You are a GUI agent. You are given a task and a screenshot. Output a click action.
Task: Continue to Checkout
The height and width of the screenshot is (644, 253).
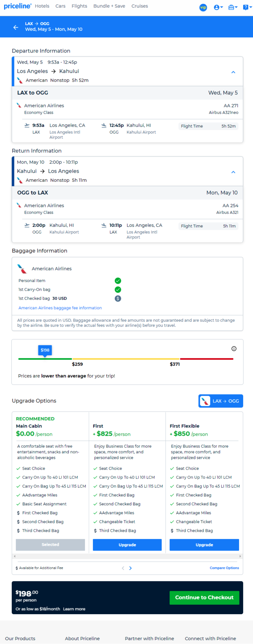coord(204,598)
